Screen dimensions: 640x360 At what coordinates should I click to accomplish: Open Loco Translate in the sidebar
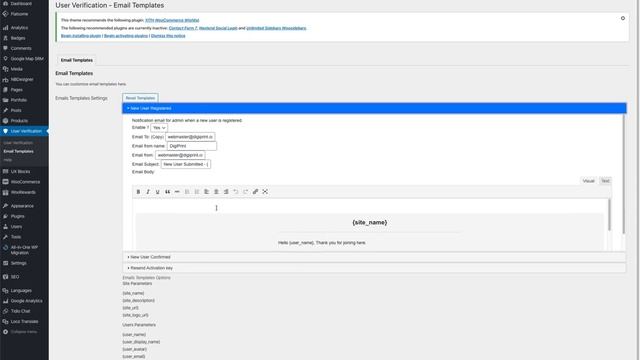tap(24, 322)
